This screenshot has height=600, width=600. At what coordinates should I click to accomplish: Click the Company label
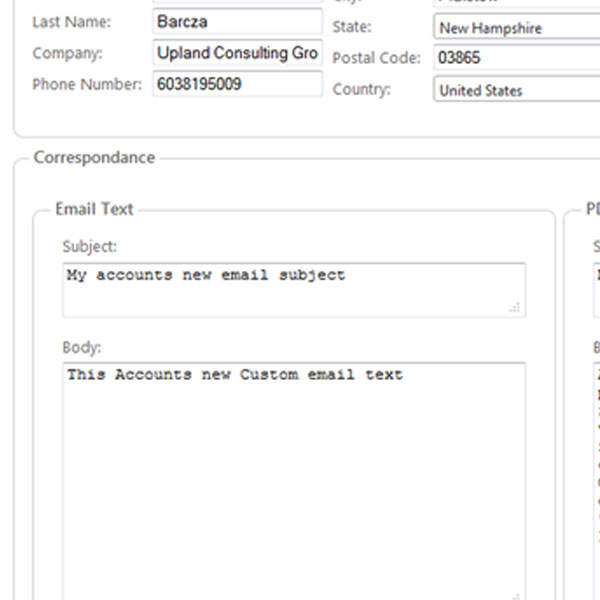(67, 53)
